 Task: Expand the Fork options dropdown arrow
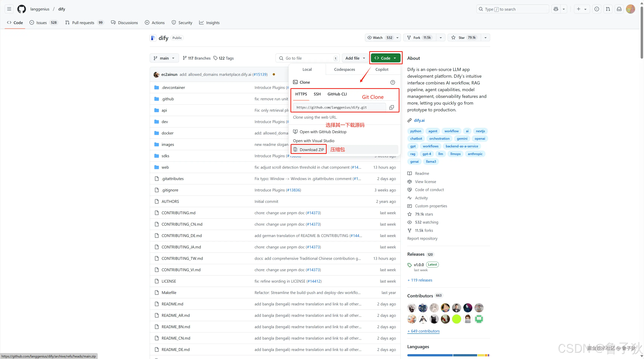click(x=441, y=38)
